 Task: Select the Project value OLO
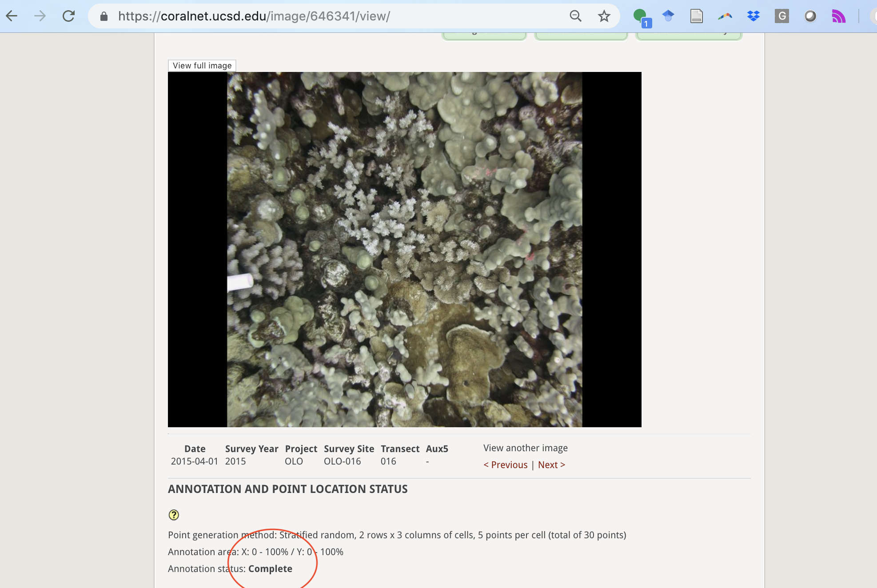tap(294, 461)
